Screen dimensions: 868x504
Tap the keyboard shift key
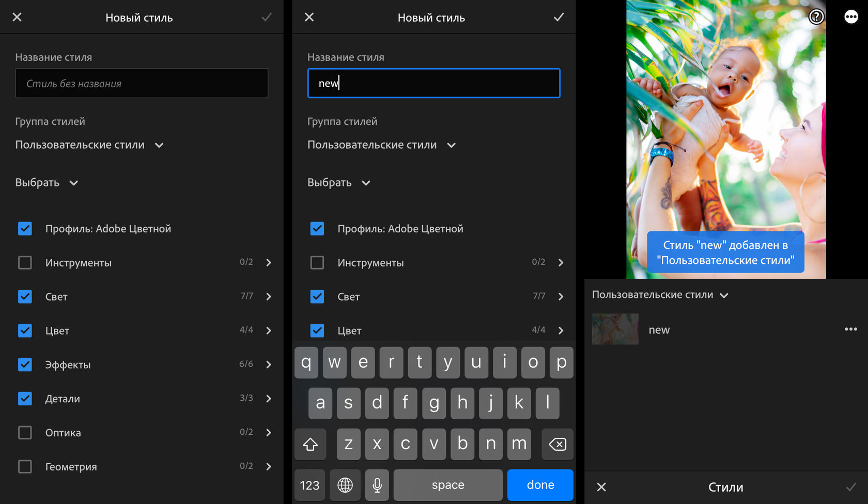(310, 444)
